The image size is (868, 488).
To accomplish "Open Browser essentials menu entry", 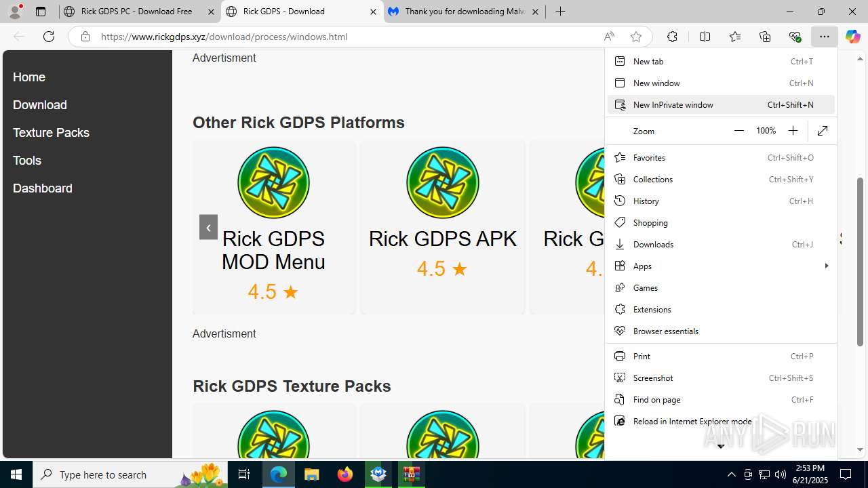I will [720, 331].
